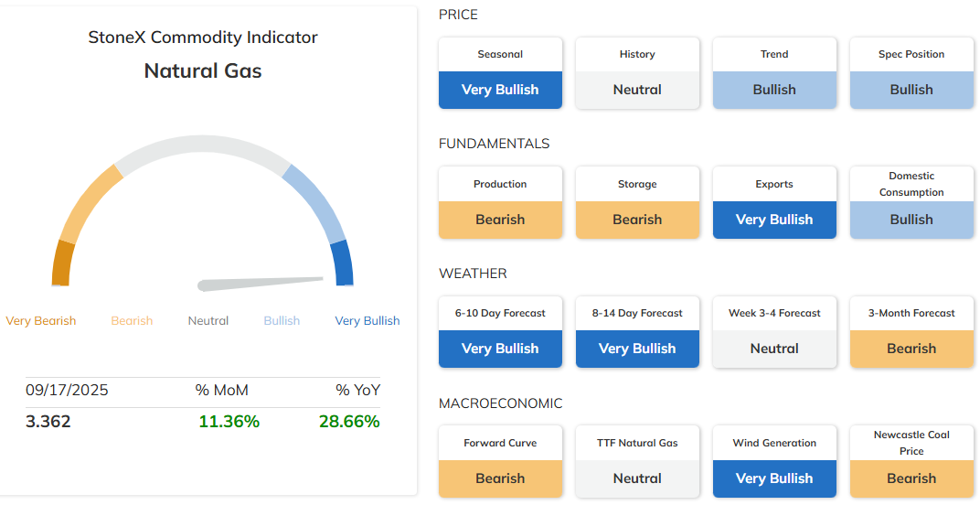The height and width of the screenshot is (505, 980).
Task: Click the Exports Very Bullish card
Action: pyautogui.click(x=774, y=202)
